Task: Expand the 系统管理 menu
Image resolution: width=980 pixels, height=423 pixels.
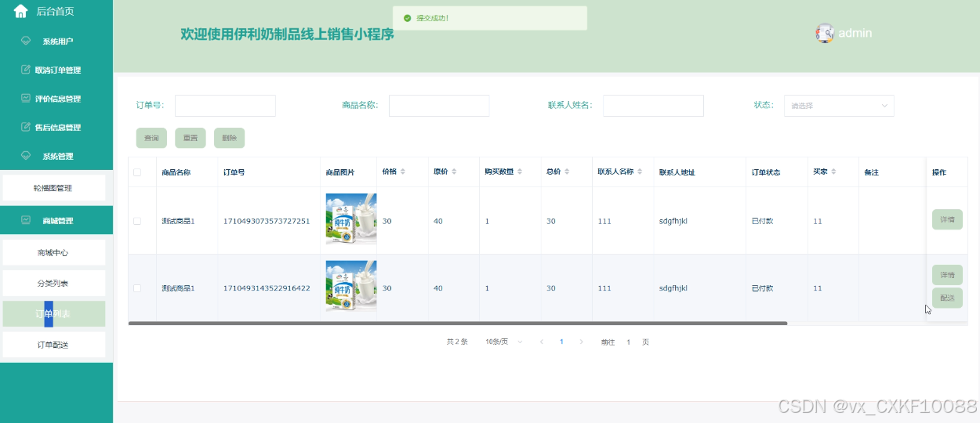Action: pyautogui.click(x=56, y=156)
